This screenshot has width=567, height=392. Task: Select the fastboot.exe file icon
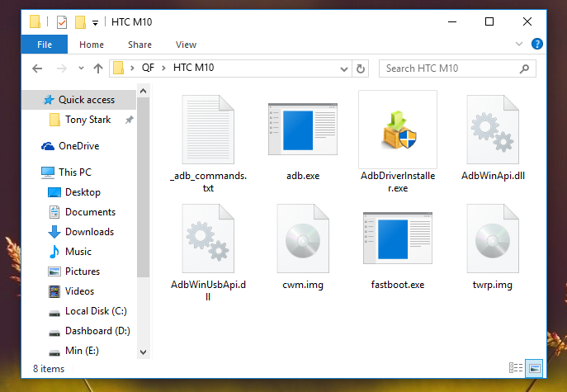click(398, 238)
